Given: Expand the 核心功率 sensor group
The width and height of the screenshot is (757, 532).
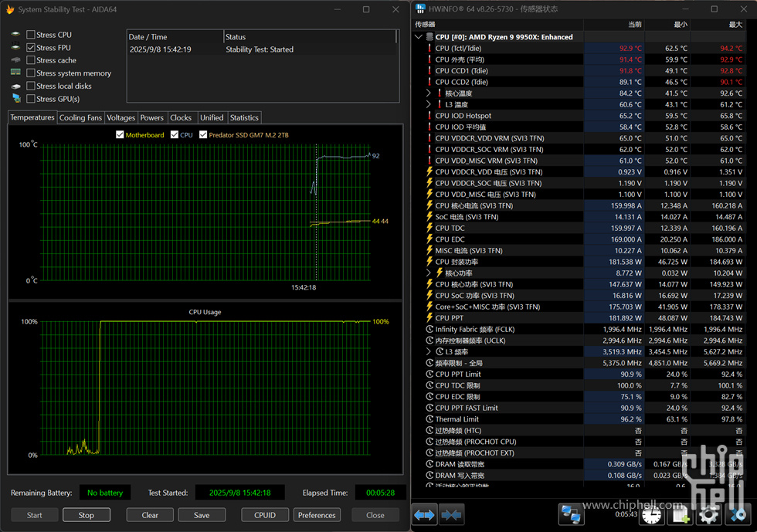Looking at the screenshot, I should click(x=428, y=273).
